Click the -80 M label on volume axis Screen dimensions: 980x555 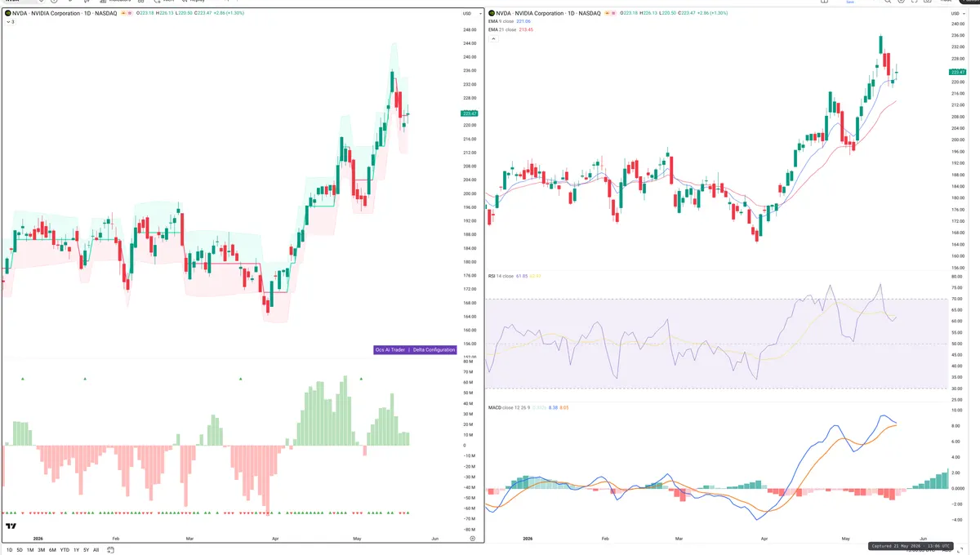[469, 529]
